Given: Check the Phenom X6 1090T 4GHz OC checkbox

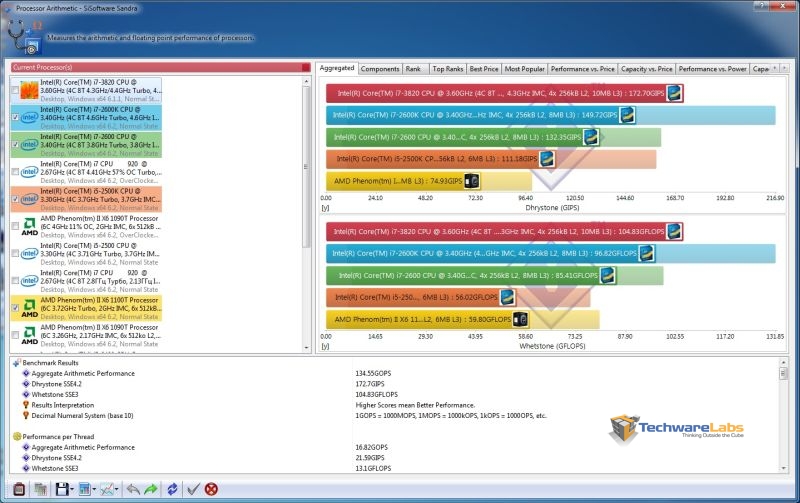Looking at the screenshot, I should click(15, 226).
